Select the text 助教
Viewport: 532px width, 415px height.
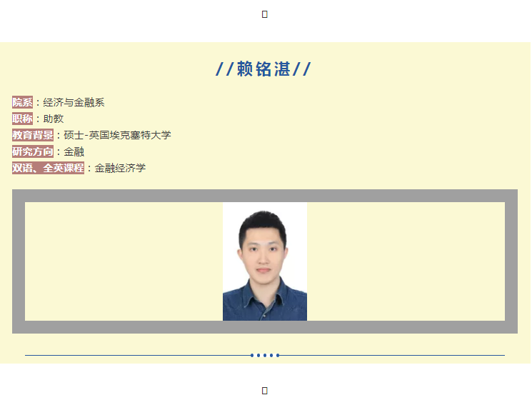(x=54, y=119)
